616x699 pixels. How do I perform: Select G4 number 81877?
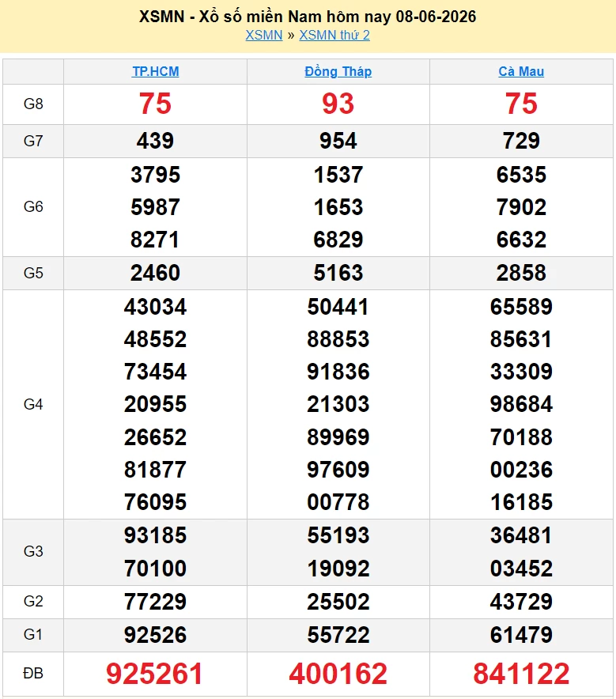[x=155, y=470]
